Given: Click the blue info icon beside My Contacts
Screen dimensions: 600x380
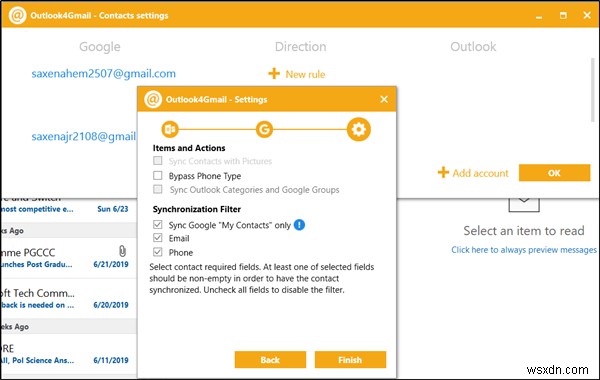Looking at the screenshot, I should (x=299, y=225).
